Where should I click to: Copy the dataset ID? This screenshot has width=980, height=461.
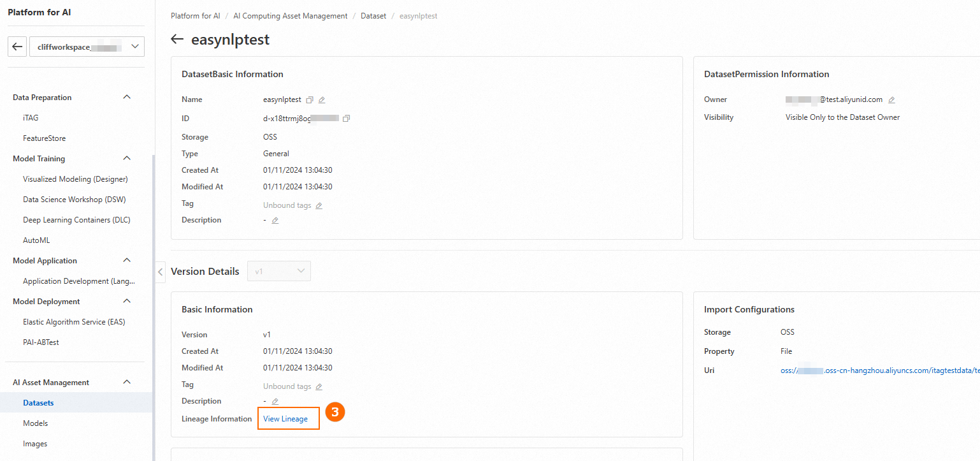(347, 119)
